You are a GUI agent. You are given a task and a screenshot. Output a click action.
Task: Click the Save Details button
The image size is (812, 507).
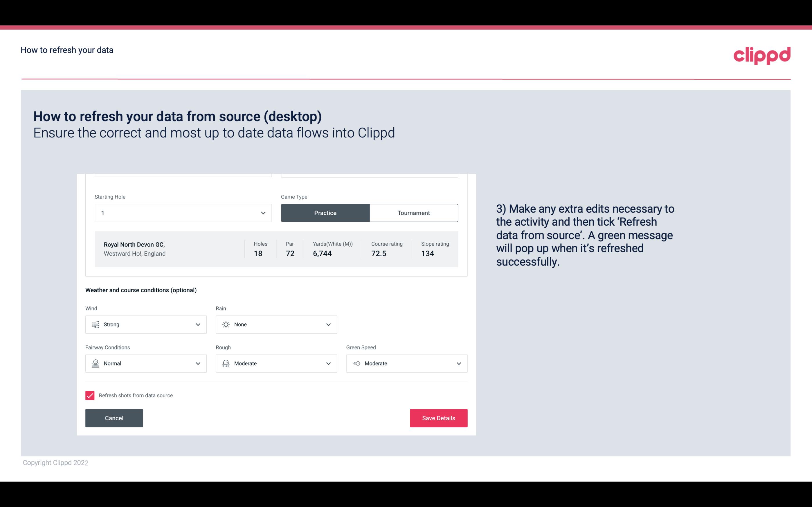point(438,418)
